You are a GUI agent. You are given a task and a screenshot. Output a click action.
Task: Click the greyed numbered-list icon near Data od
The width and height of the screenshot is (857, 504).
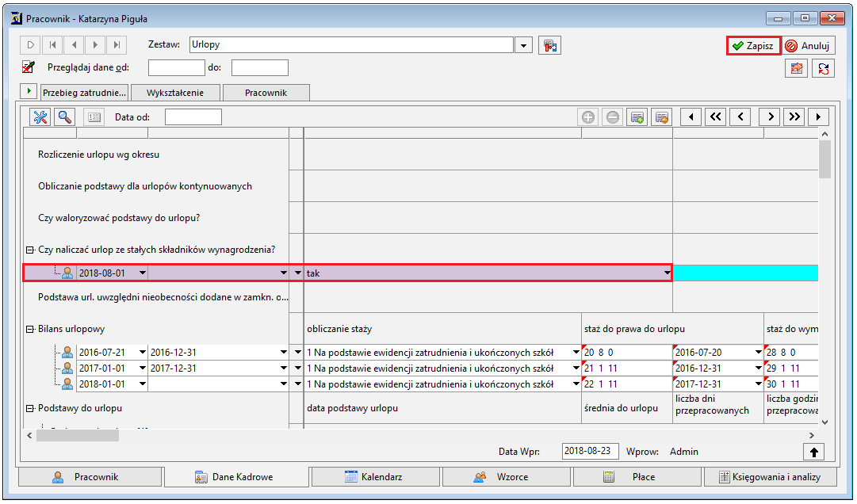pos(94,116)
